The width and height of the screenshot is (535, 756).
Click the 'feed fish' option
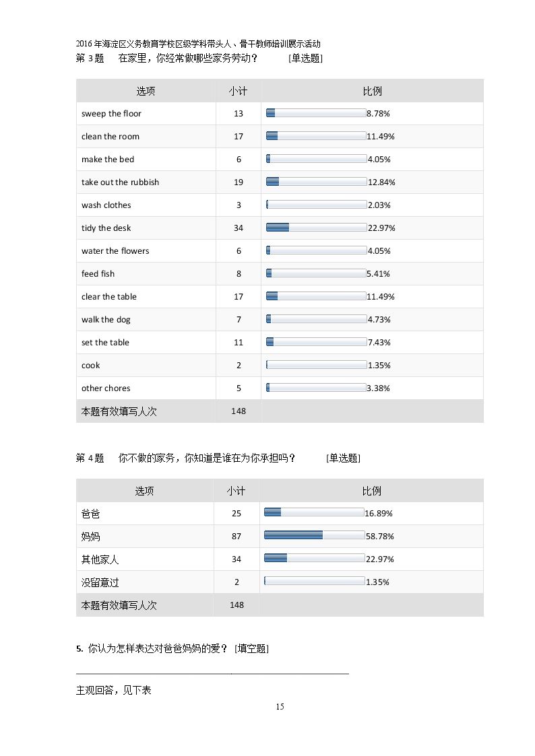[x=98, y=274]
